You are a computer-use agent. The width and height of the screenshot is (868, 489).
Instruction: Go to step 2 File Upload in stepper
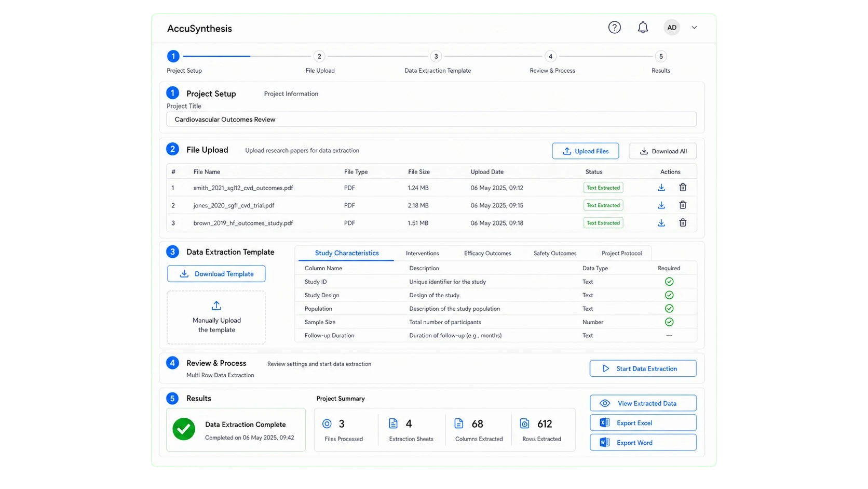pyautogui.click(x=319, y=57)
